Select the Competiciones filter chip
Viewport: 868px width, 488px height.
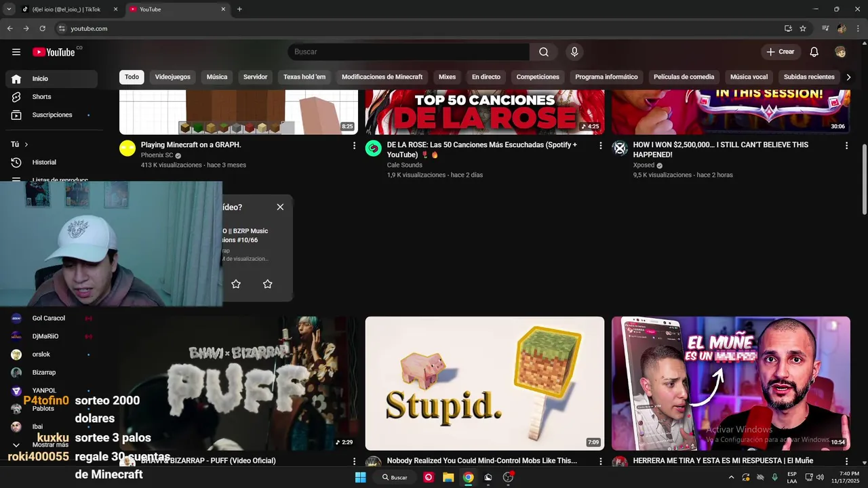(538, 77)
